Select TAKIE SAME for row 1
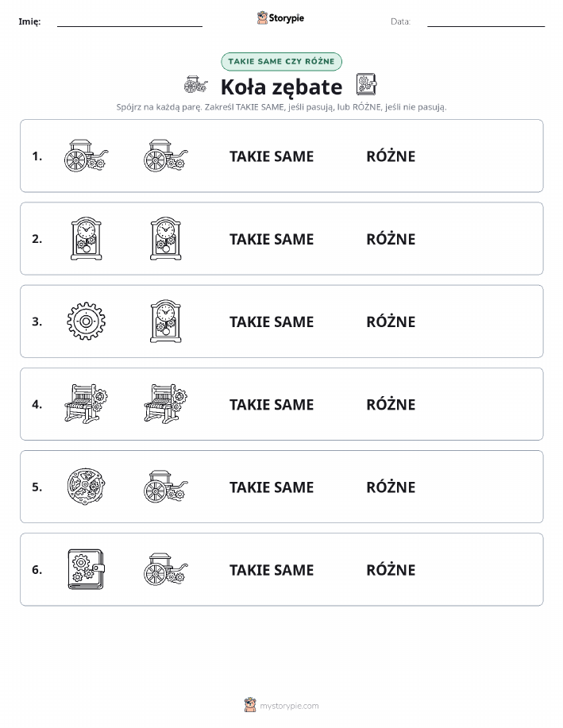Screen dimensions: 563x728 pos(272,156)
